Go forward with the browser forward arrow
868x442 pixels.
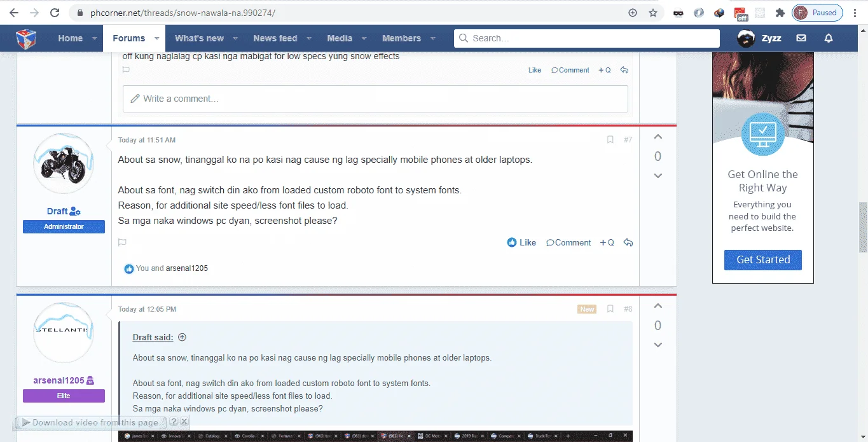tap(34, 13)
